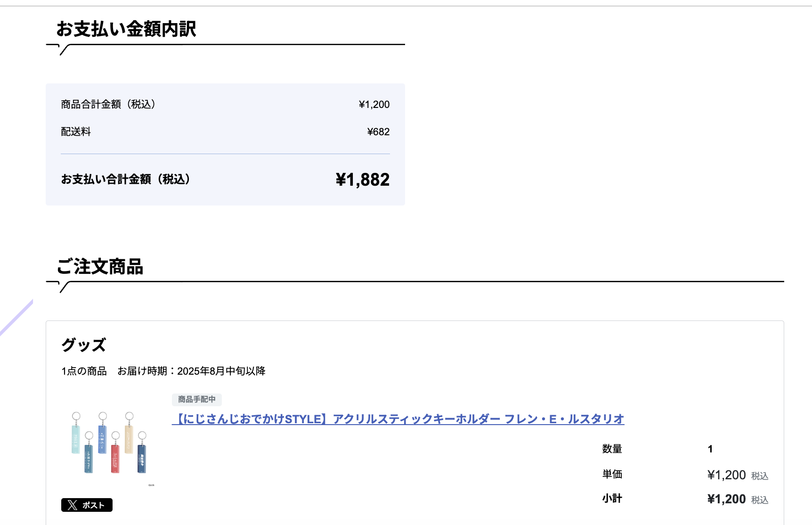The width and height of the screenshot is (812, 525).
Task: Click the お支払い金額内訳 heading
Action: point(126,29)
